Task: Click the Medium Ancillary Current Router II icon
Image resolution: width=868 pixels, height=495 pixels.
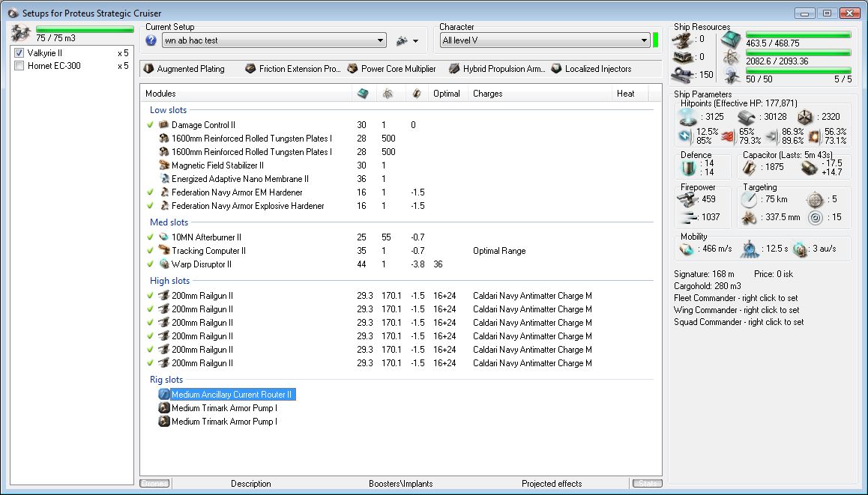Action: [x=164, y=395]
